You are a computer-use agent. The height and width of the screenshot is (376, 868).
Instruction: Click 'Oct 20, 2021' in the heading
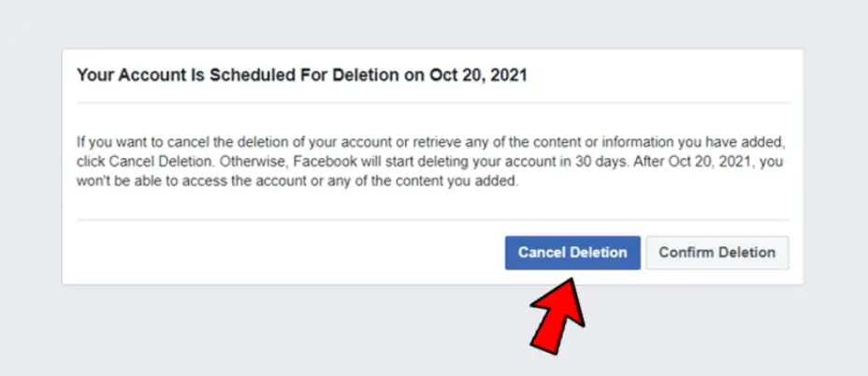tap(478, 75)
